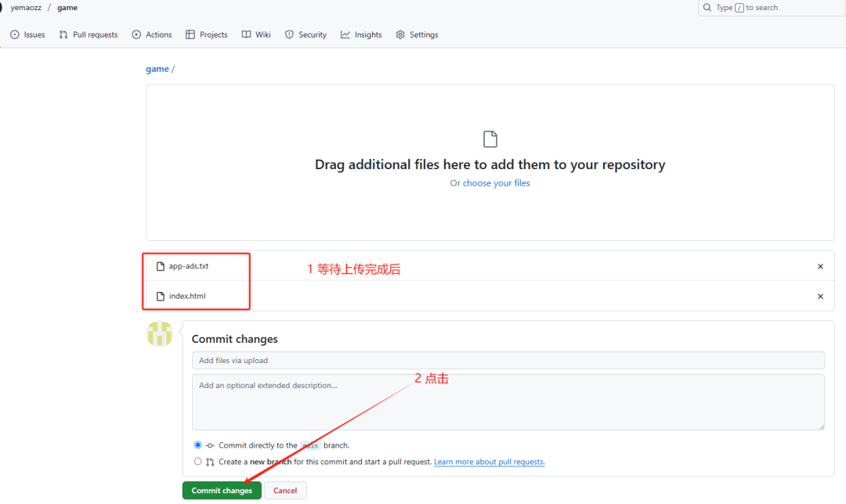Open the Pull requests tab
The image size is (846, 504).
[89, 34]
